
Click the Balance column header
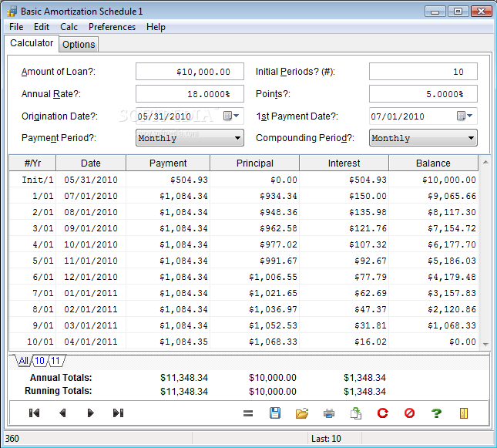433,163
